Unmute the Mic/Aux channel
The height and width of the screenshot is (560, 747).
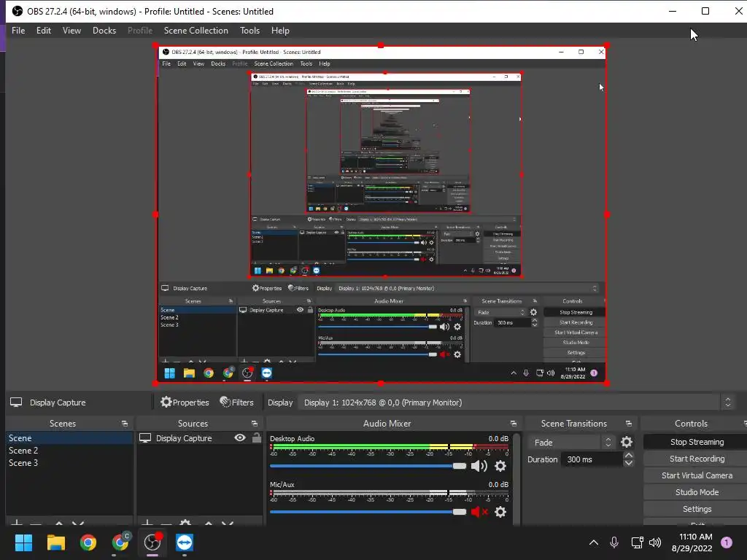pyautogui.click(x=479, y=512)
